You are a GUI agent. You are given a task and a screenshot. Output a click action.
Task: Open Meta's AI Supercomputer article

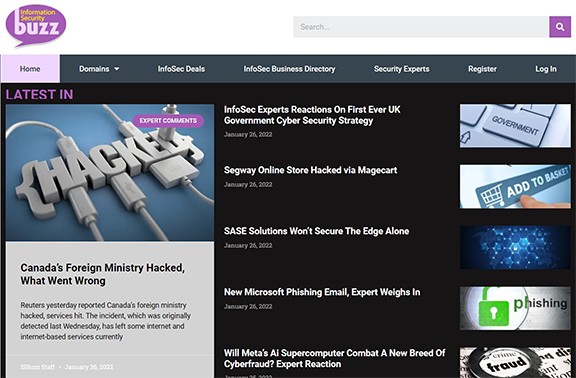tap(334, 358)
